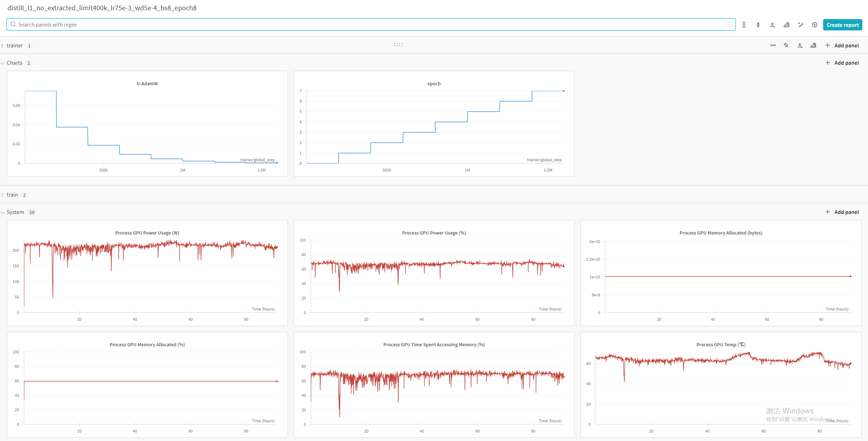Select GPU Time Spent Accessing Memory chart
This screenshot has width=868, height=441.
pos(434,385)
